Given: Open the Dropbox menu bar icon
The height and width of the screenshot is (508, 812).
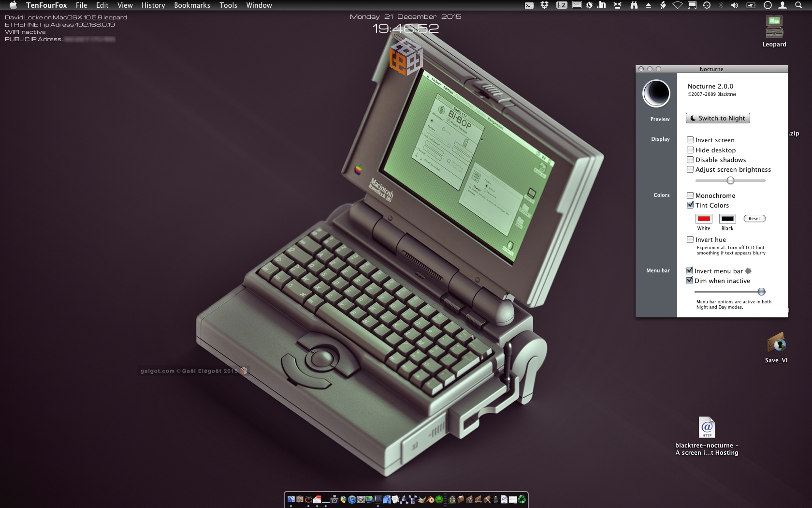Looking at the screenshot, I should tap(544, 5).
